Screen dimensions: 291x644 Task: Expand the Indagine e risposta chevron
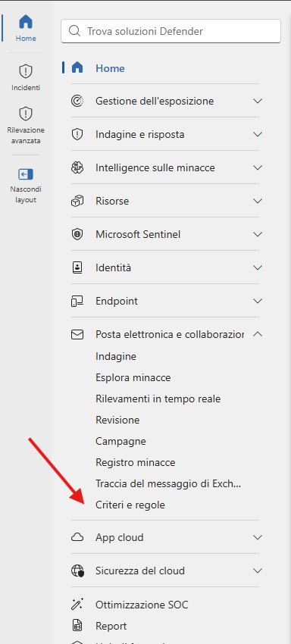(x=258, y=134)
